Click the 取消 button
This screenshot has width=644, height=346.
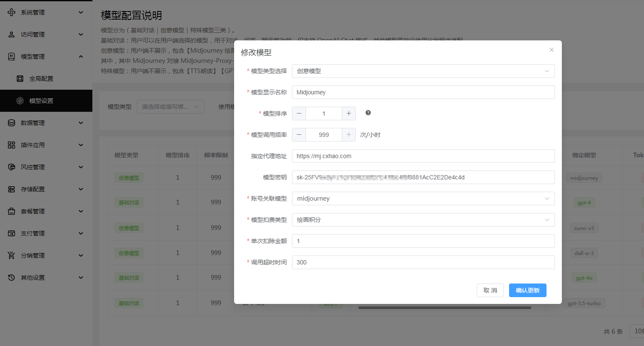click(x=490, y=290)
